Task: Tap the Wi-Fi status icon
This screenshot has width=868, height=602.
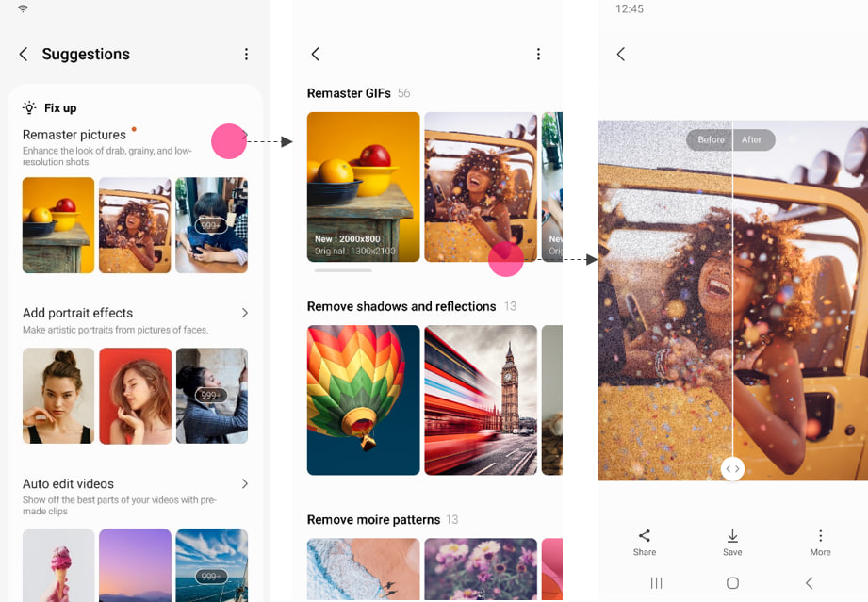Action: [23, 8]
